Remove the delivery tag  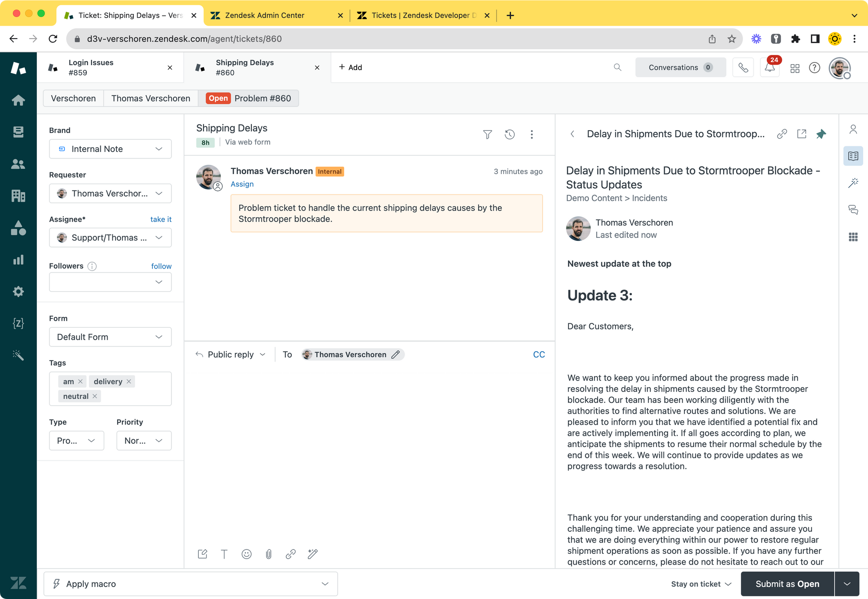[129, 382]
